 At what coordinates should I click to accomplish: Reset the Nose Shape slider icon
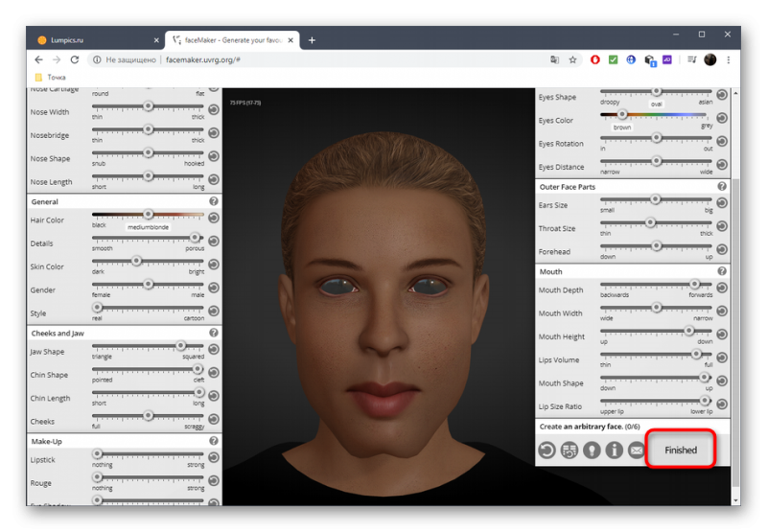[214, 156]
